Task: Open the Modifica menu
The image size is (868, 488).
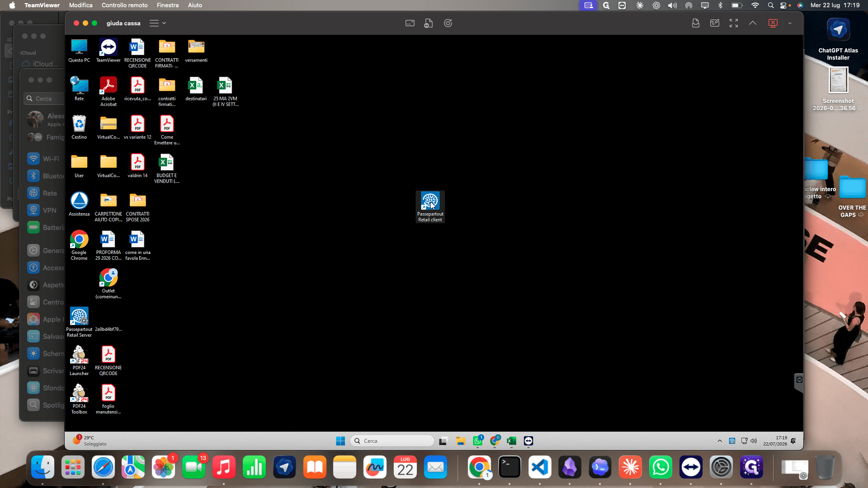Action: coord(80,5)
